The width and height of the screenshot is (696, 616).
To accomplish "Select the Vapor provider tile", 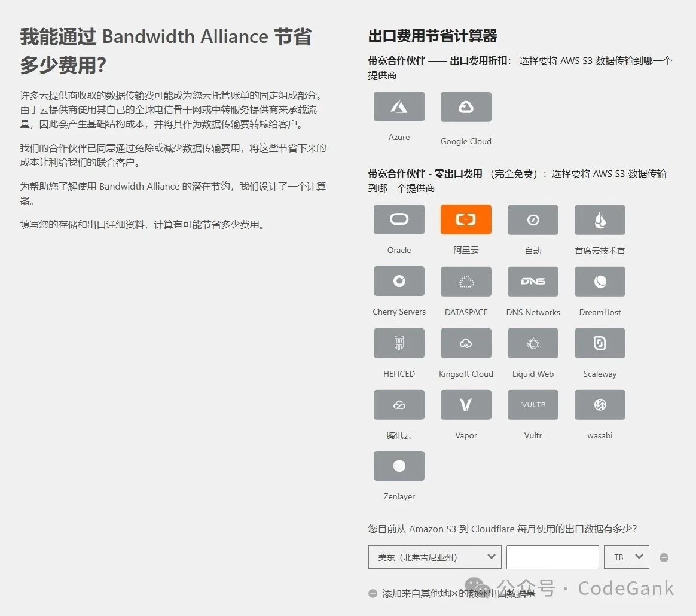I will [466, 405].
